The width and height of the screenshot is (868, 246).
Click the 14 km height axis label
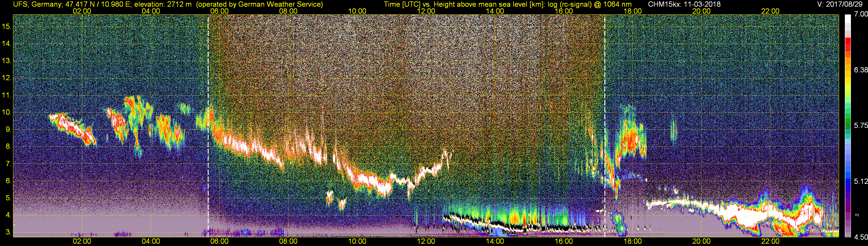coord(6,44)
